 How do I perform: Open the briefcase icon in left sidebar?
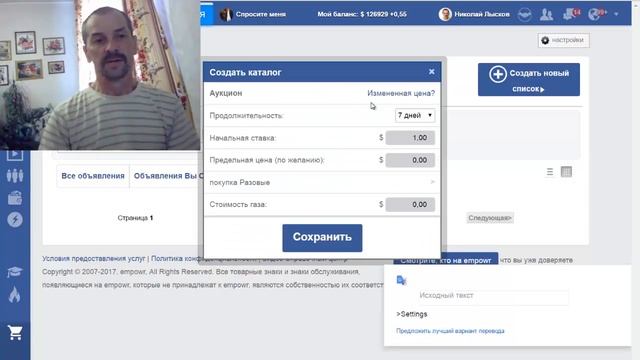(x=15, y=198)
